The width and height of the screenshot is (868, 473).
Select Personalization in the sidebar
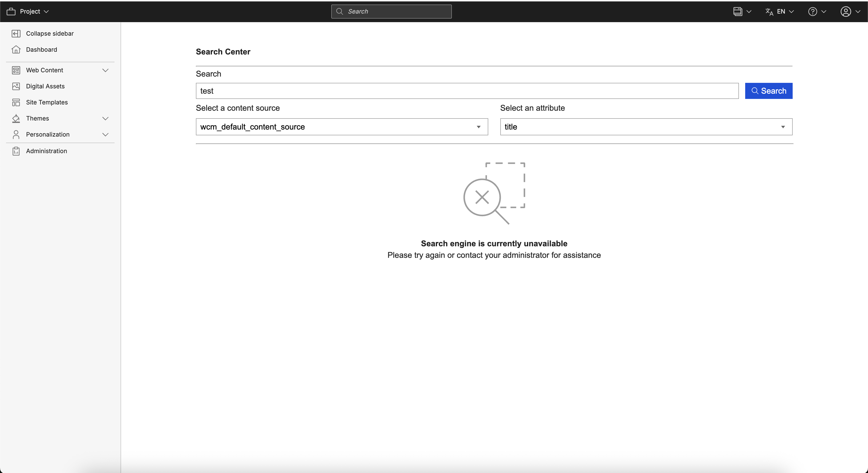click(47, 134)
